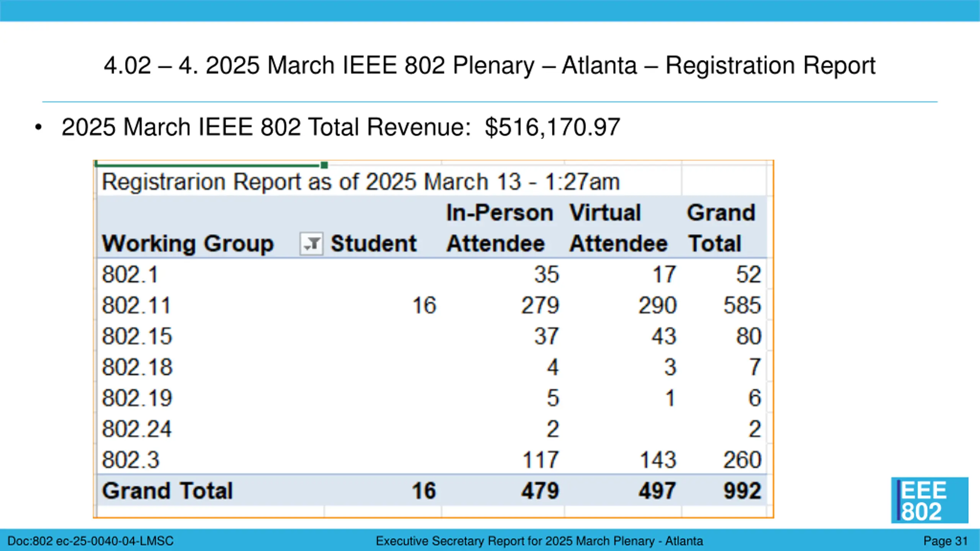Viewport: 980px width, 551px height.
Task: Click the Virtual Attendee column header
Action: (618, 228)
